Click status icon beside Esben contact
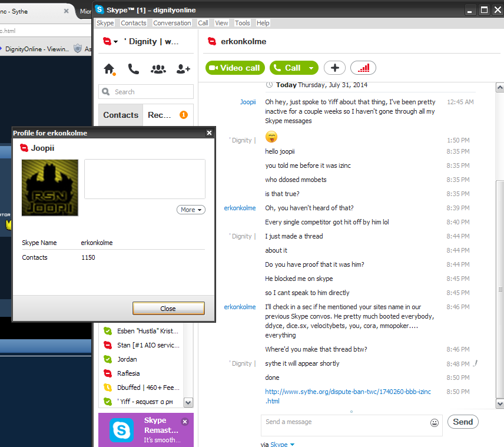This screenshot has width=504, height=447. (x=108, y=331)
